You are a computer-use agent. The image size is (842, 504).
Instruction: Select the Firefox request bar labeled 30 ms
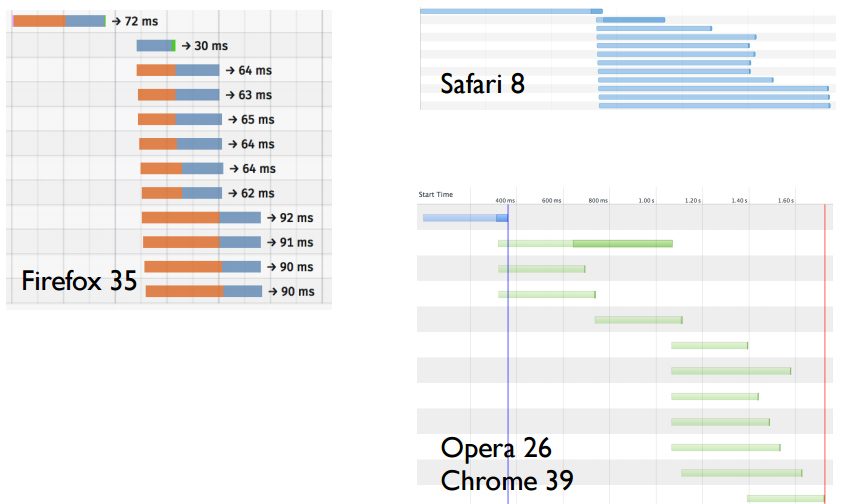pyautogui.click(x=156, y=46)
